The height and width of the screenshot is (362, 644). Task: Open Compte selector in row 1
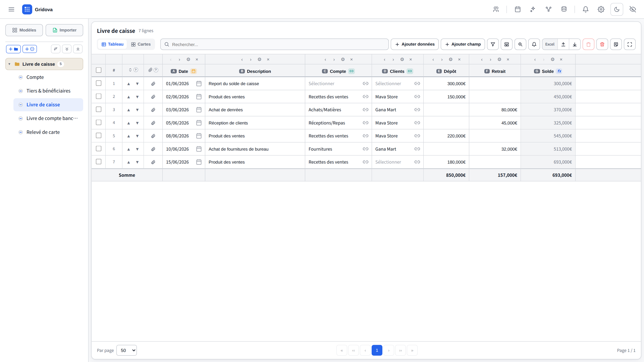point(338,84)
